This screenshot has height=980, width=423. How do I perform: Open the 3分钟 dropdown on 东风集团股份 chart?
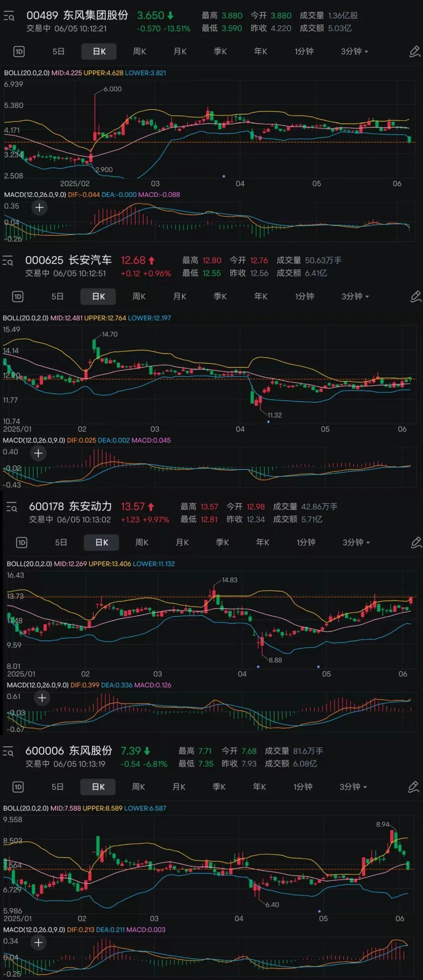pyautogui.click(x=354, y=52)
